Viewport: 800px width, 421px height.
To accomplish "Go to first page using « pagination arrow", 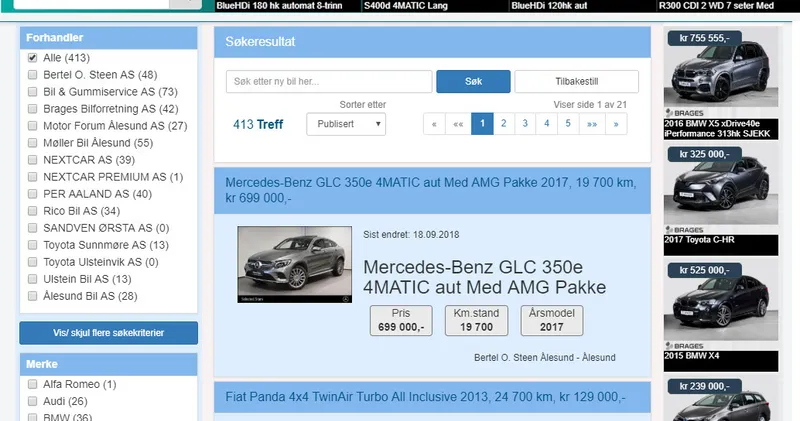I will pyautogui.click(x=434, y=124).
